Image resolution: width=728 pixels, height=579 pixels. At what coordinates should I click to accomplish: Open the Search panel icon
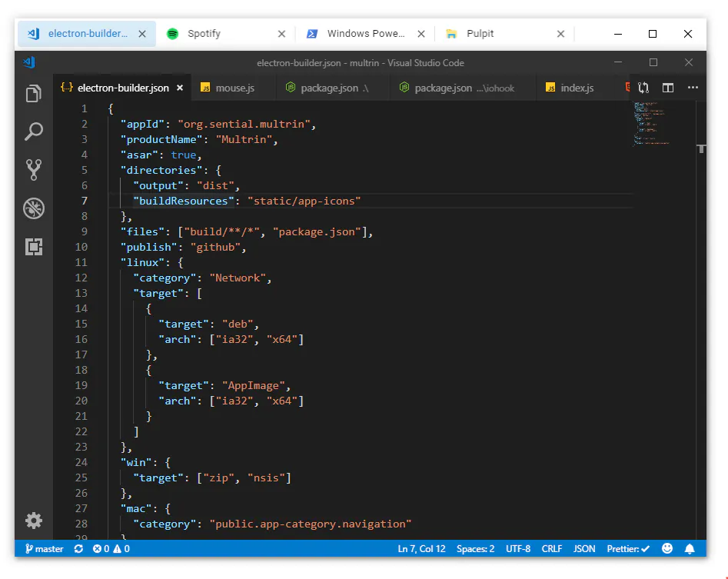tap(33, 131)
